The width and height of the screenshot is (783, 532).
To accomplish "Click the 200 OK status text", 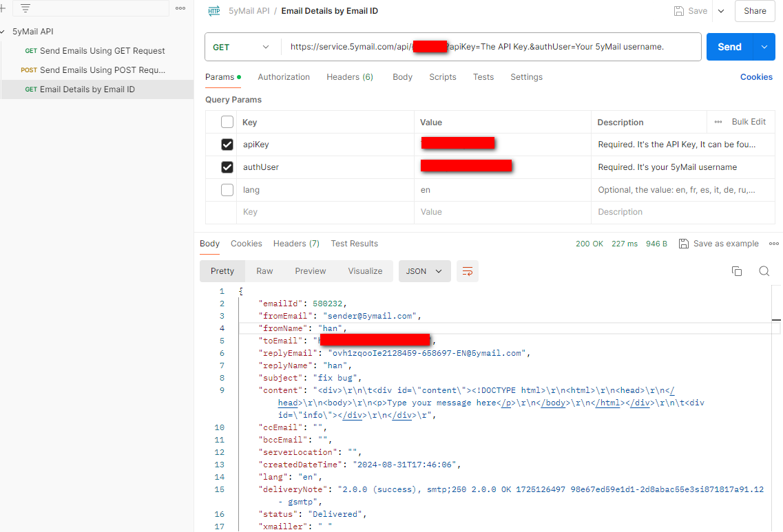I will click(589, 244).
